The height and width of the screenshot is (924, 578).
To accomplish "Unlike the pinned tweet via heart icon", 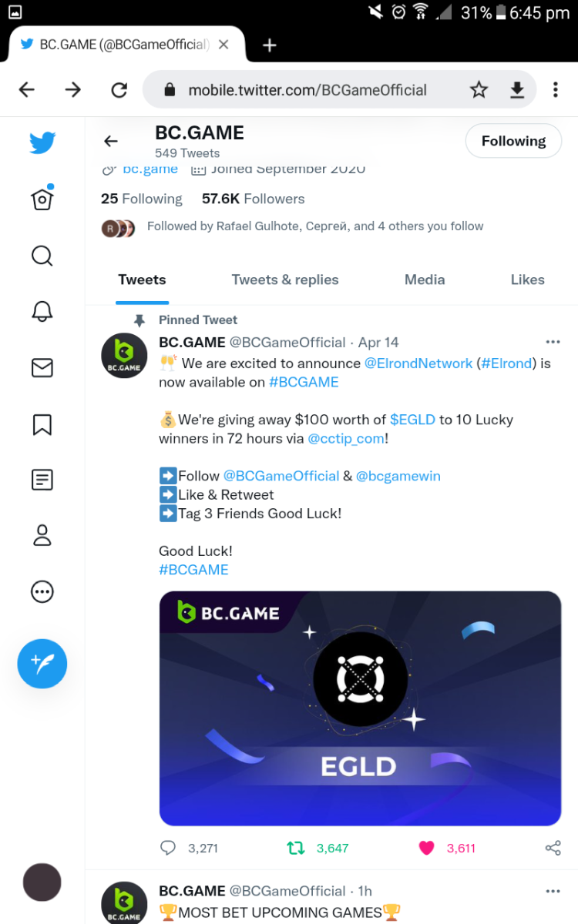I will coord(426,848).
